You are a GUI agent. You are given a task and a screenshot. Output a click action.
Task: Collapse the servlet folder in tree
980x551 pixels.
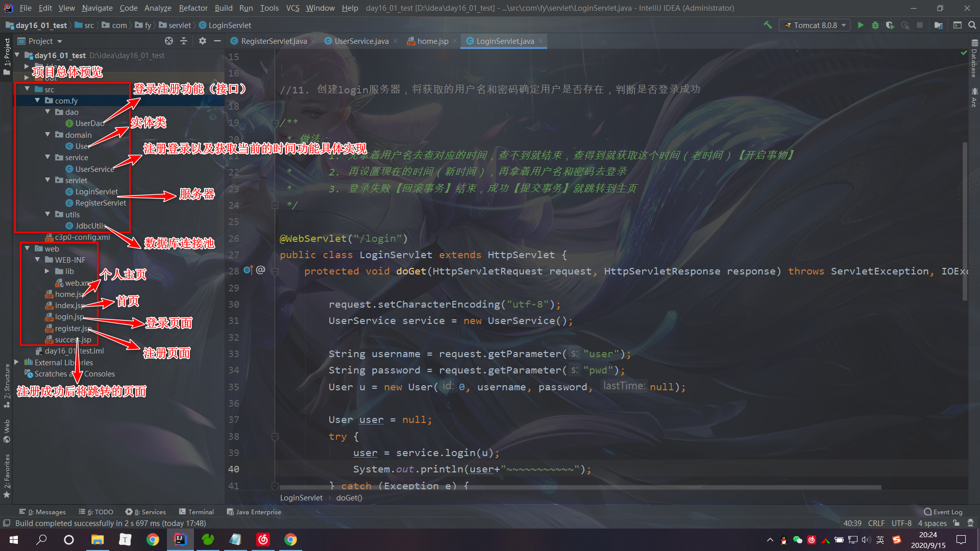click(x=47, y=180)
